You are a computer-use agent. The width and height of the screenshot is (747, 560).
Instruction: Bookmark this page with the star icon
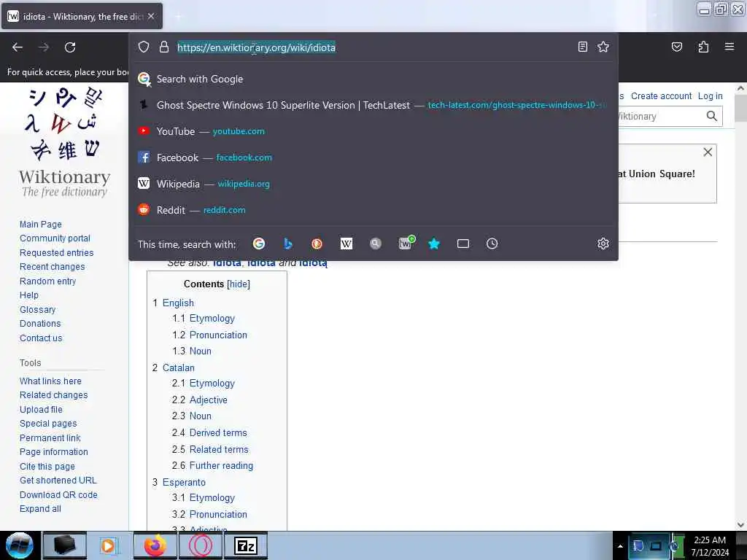[603, 47]
